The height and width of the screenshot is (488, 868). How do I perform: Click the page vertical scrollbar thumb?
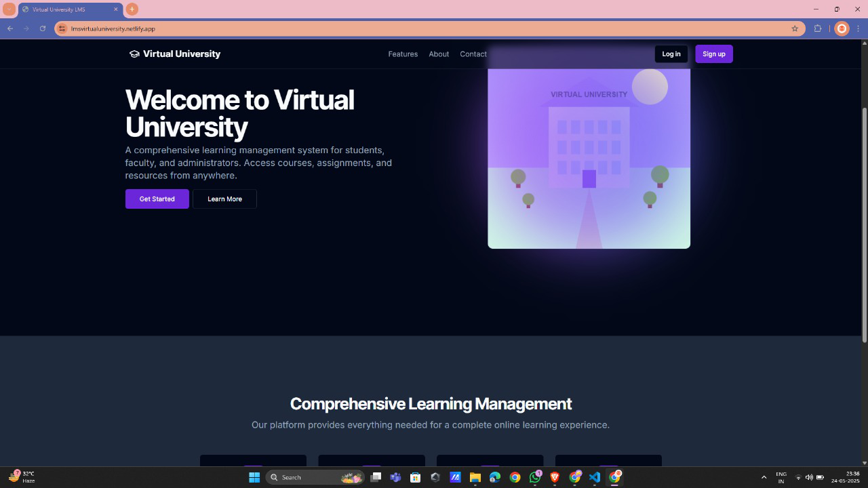point(864,225)
